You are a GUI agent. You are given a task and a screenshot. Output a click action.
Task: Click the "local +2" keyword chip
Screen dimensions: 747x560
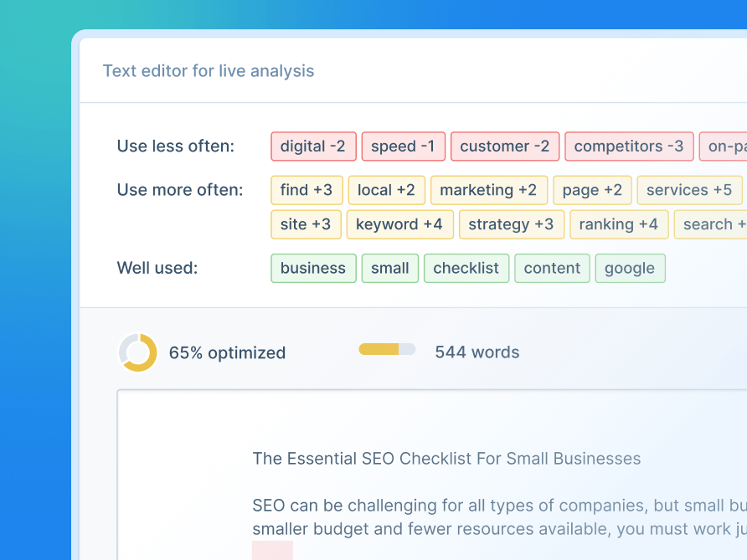386,190
